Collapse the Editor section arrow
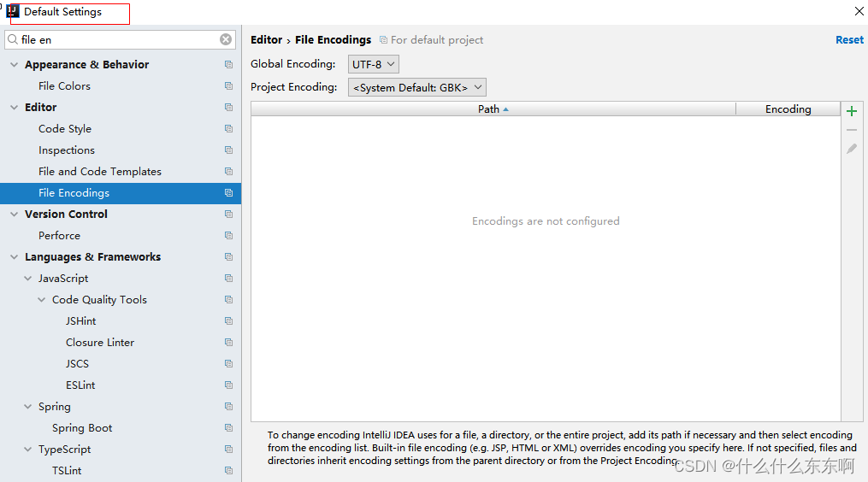The width and height of the screenshot is (868, 482). click(15, 108)
